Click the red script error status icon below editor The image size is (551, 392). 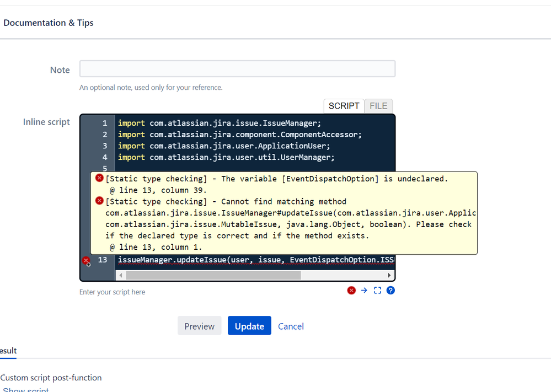(351, 291)
